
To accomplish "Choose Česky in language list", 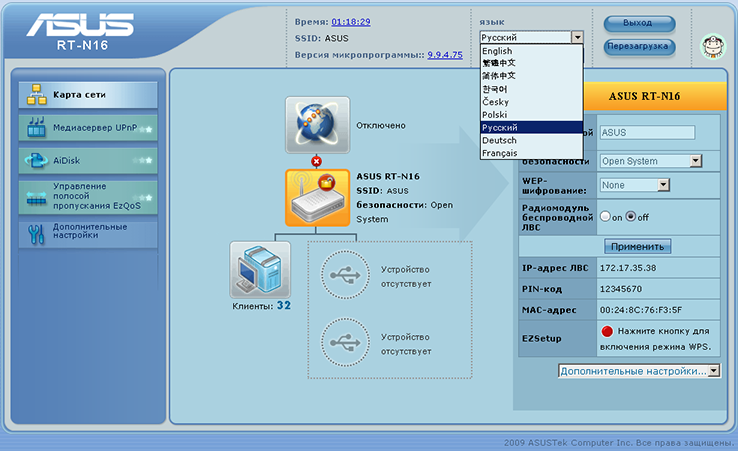I will 531,102.
